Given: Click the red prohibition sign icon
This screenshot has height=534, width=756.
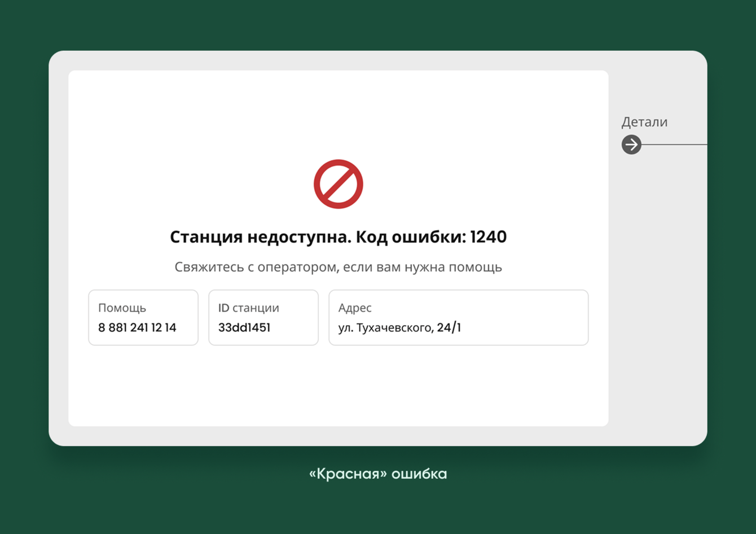Looking at the screenshot, I should click(339, 184).
